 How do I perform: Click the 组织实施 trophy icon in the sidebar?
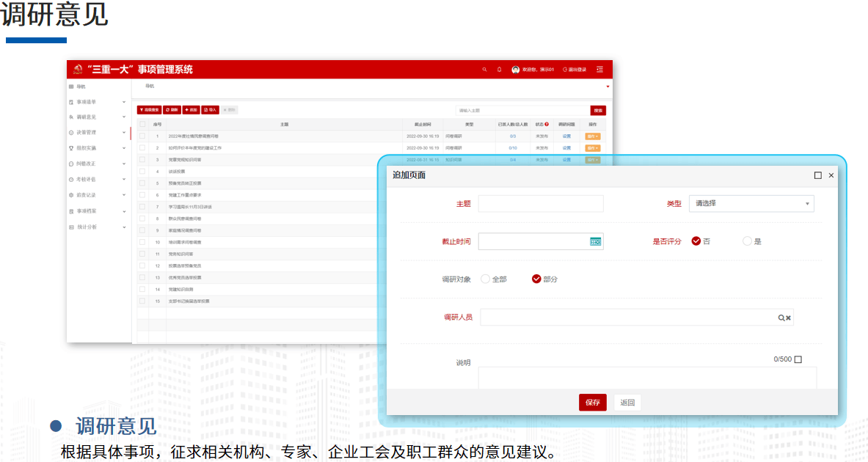71,148
